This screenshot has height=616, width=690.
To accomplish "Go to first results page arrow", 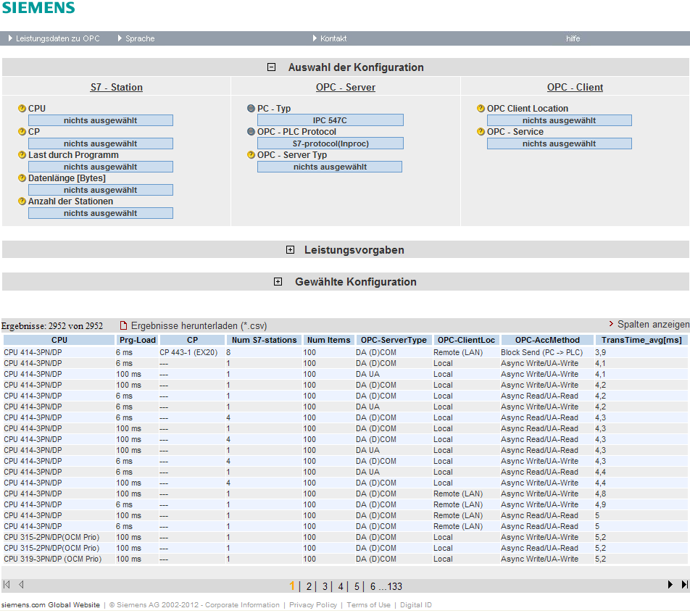I will pos(7,585).
